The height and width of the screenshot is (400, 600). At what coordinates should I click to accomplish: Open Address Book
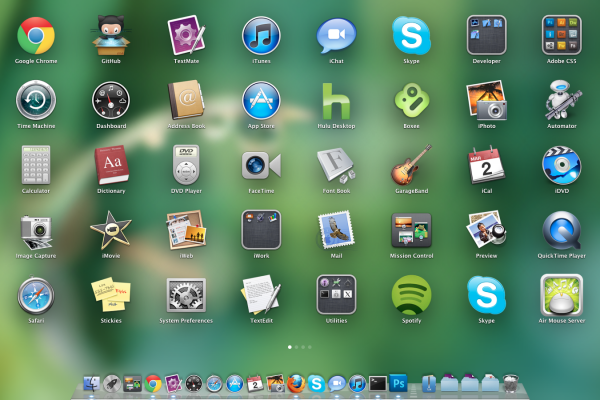tap(186, 100)
